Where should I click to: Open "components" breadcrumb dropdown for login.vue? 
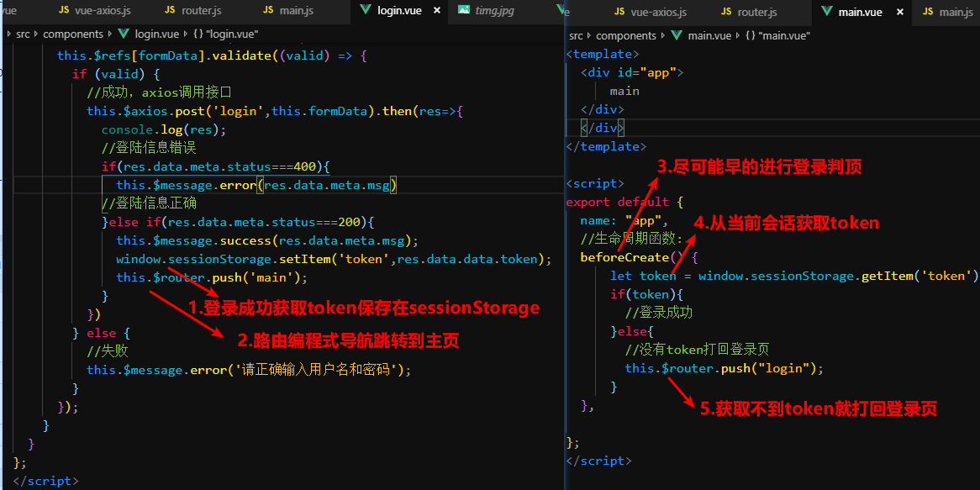tap(73, 34)
